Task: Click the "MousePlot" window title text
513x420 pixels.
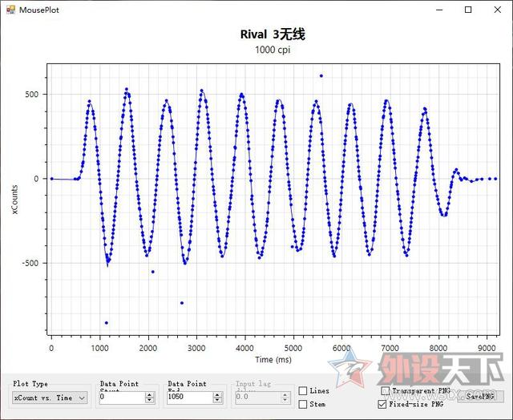Action: (x=39, y=10)
